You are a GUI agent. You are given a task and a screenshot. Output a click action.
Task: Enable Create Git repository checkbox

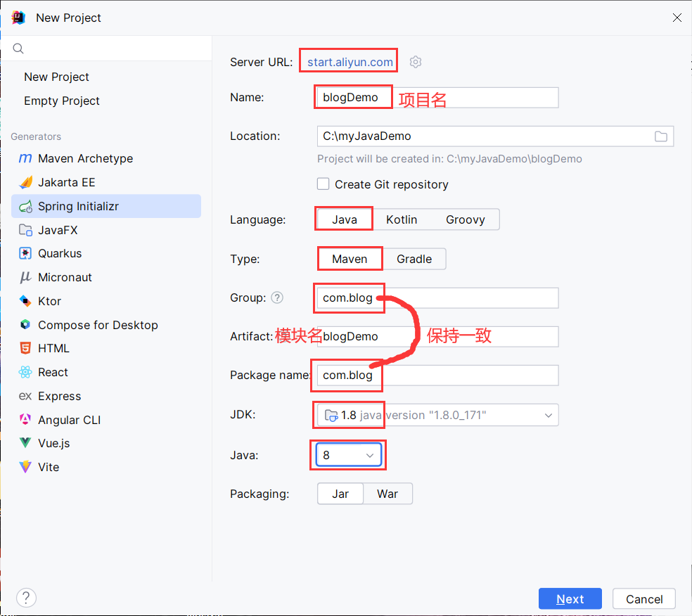point(323,184)
